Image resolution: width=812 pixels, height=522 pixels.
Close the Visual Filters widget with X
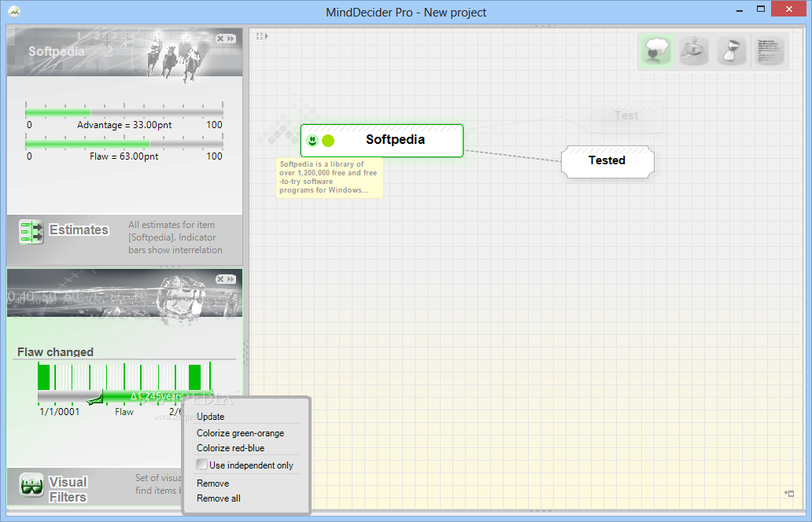pos(220,279)
